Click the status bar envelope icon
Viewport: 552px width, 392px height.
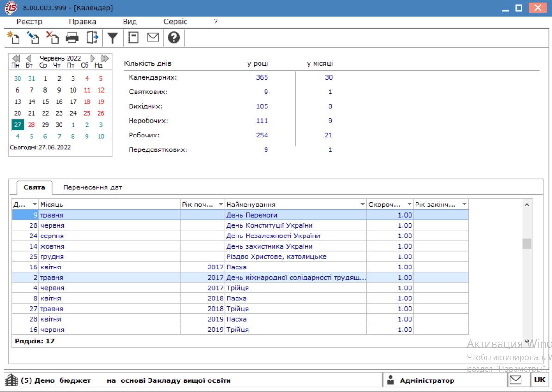click(x=516, y=380)
